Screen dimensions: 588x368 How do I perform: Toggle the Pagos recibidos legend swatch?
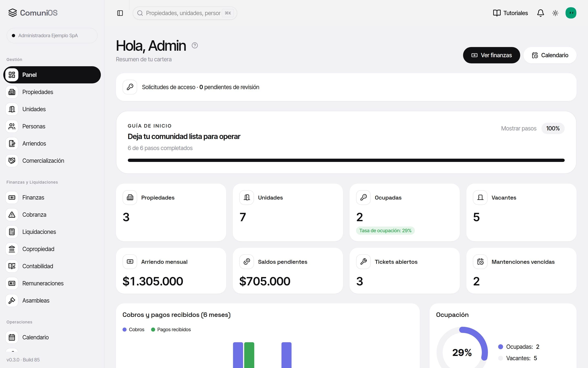153,330
